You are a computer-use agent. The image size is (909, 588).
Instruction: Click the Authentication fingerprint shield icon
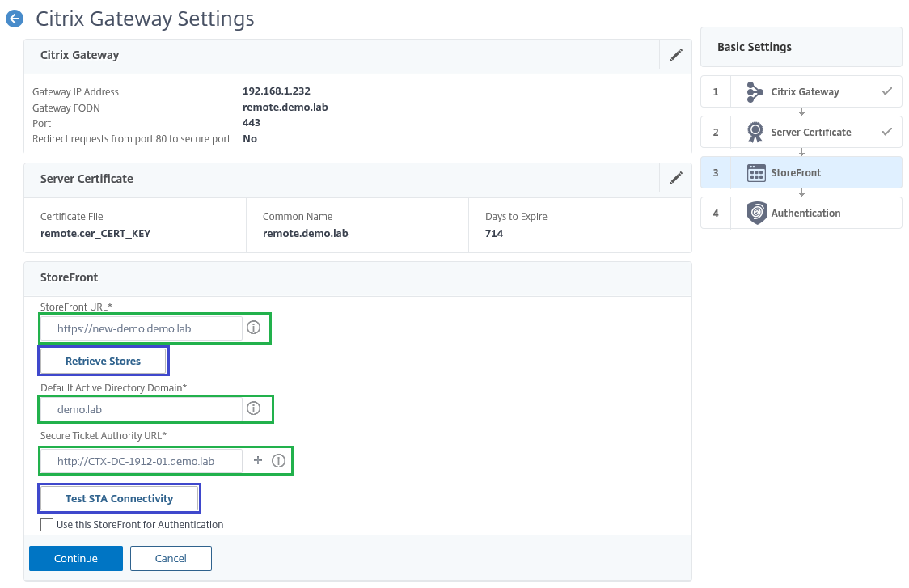[x=756, y=214]
